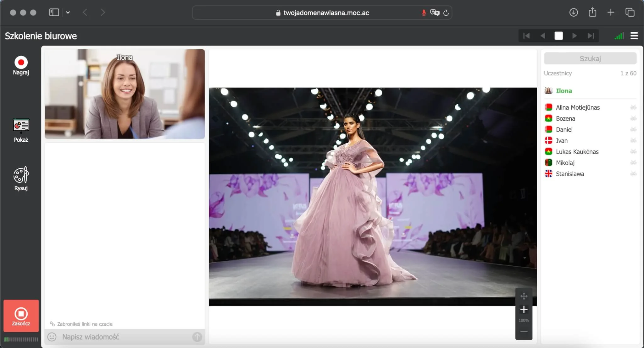Click the move/pan arrows icon on slide
644x348 pixels.
click(524, 296)
